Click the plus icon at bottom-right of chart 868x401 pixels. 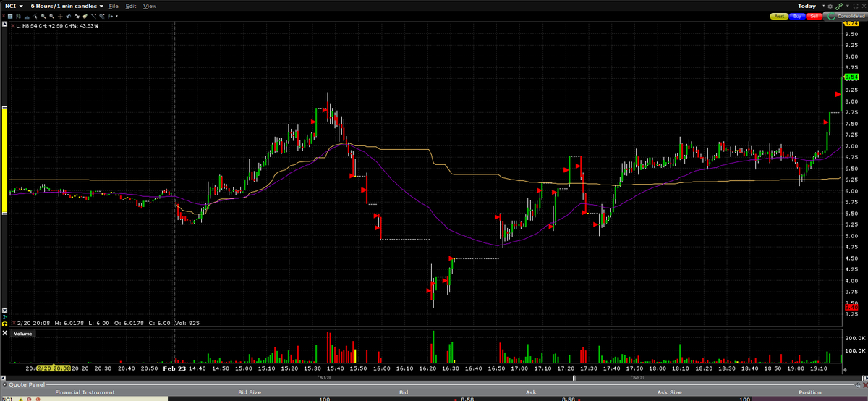843,369
